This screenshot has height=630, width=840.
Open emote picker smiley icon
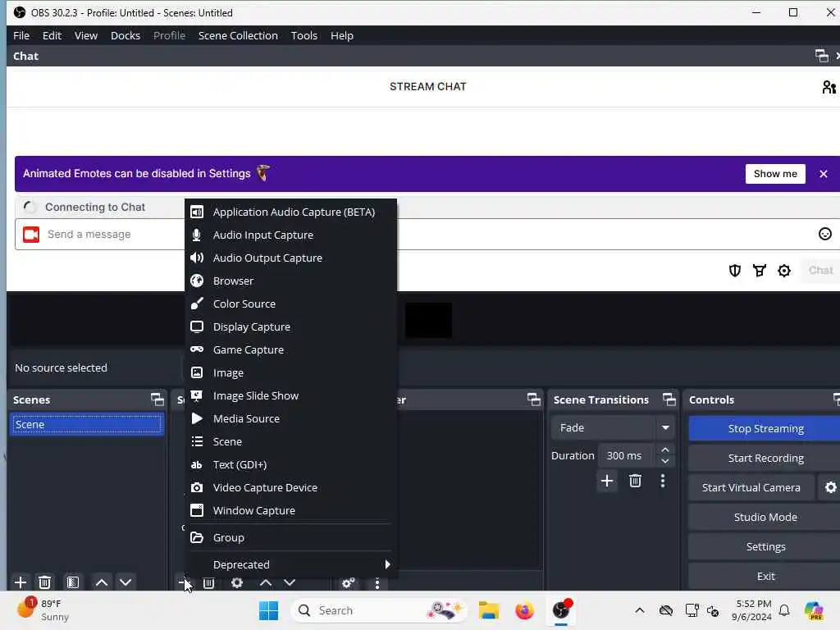[x=825, y=234]
